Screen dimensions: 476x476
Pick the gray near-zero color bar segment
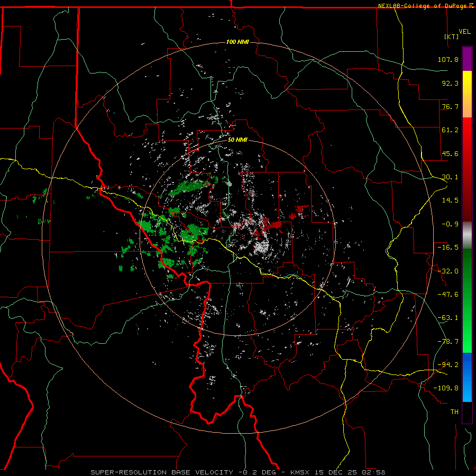tap(467, 235)
